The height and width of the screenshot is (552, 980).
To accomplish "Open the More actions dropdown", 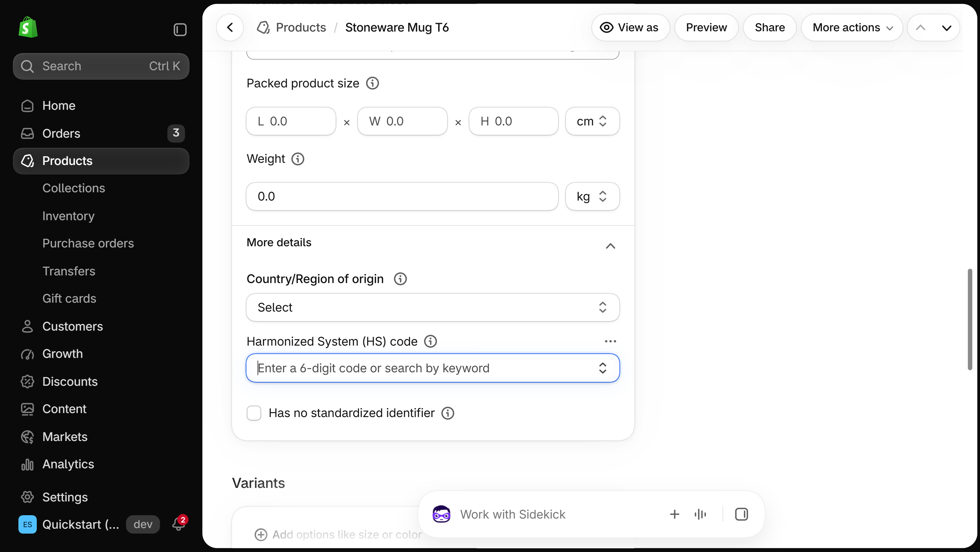I will 852,27.
